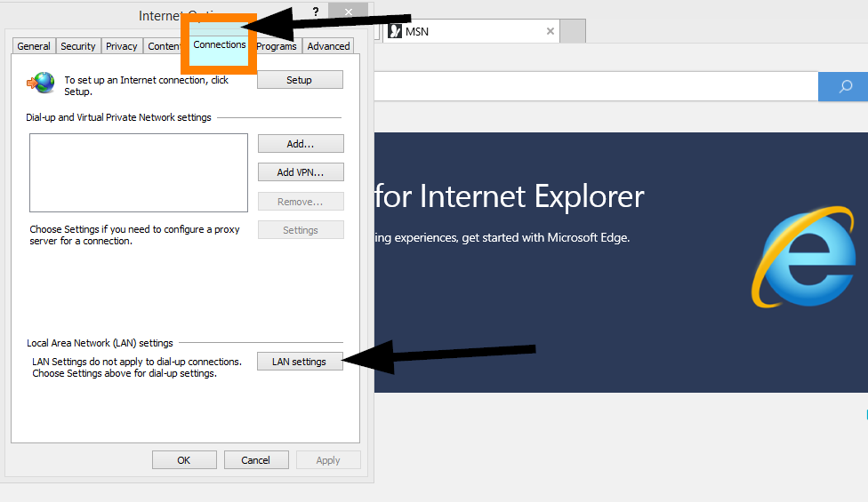Switch to the General tab

(x=34, y=46)
